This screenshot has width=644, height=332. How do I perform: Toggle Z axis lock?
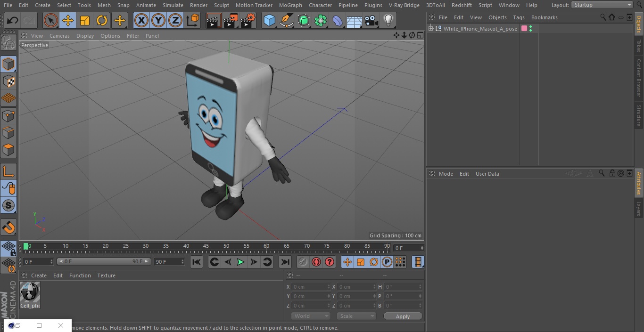[175, 20]
